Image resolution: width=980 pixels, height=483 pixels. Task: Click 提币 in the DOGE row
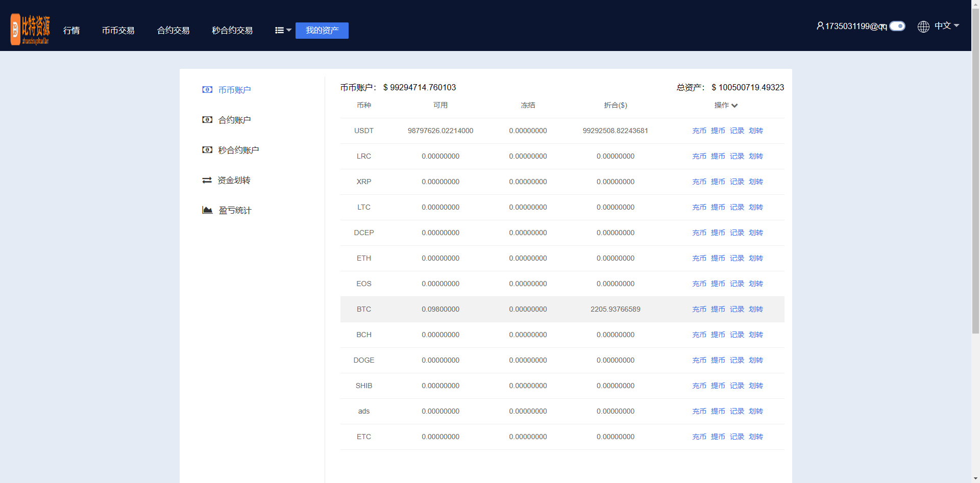tap(718, 360)
